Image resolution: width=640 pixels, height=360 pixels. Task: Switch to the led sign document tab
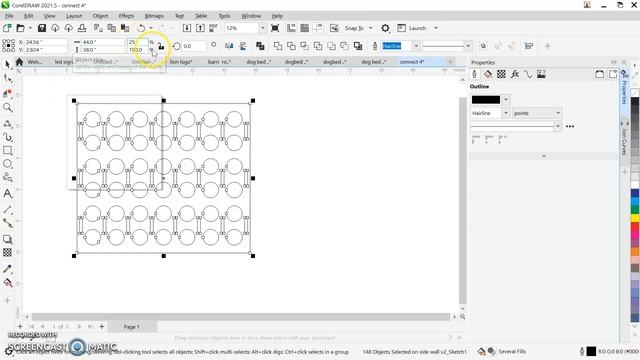coord(64,62)
